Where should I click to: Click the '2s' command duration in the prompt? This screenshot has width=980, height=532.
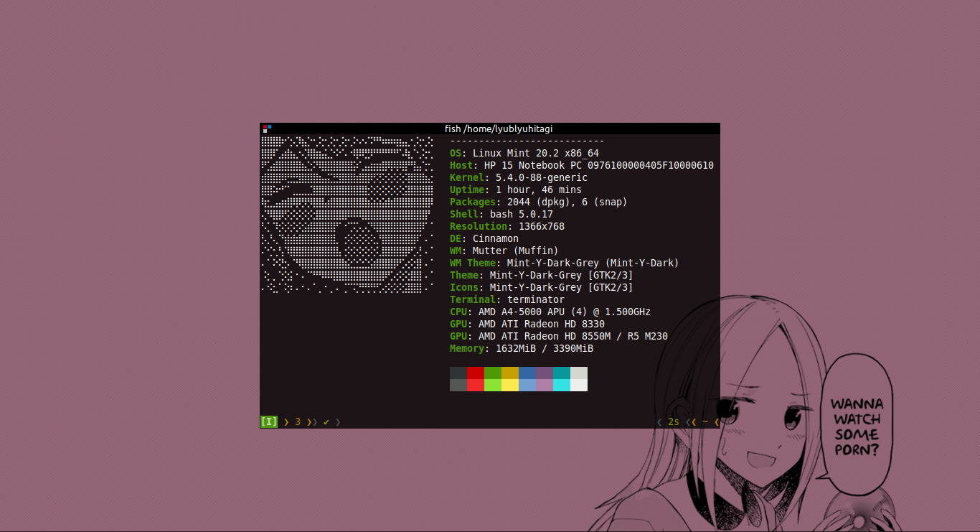coord(674,421)
